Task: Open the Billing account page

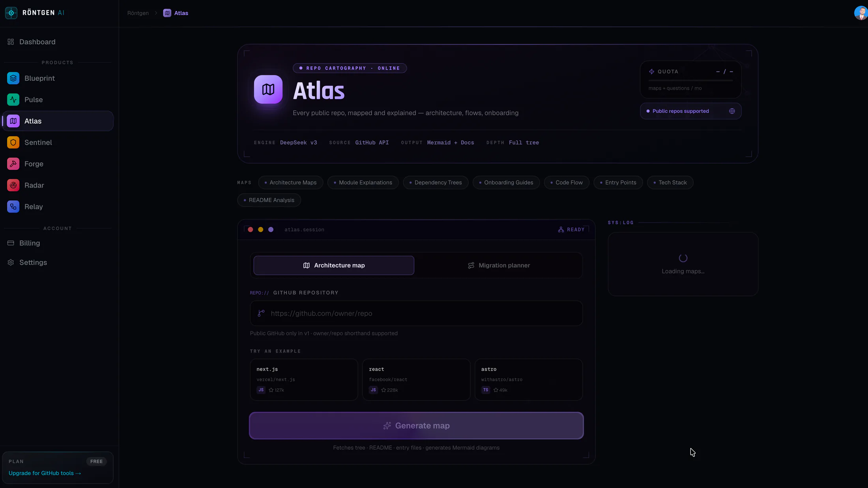Action: click(58, 243)
